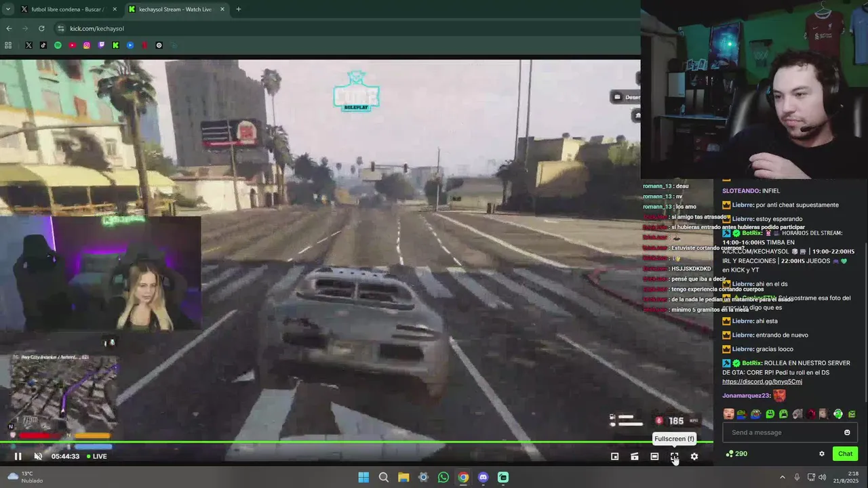Open File Explorer from the taskbar
868x488 pixels.
(403, 477)
